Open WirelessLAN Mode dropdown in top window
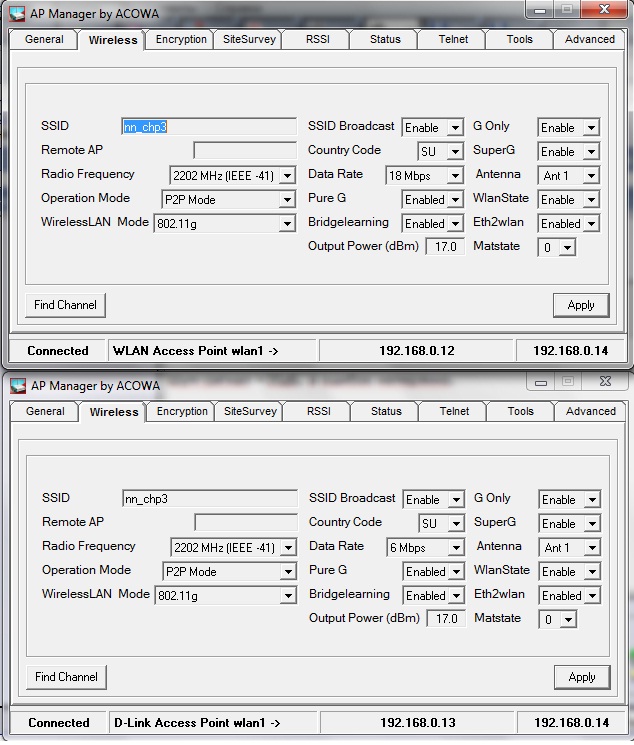The height and width of the screenshot is (745, 634). tap(225, 223)
